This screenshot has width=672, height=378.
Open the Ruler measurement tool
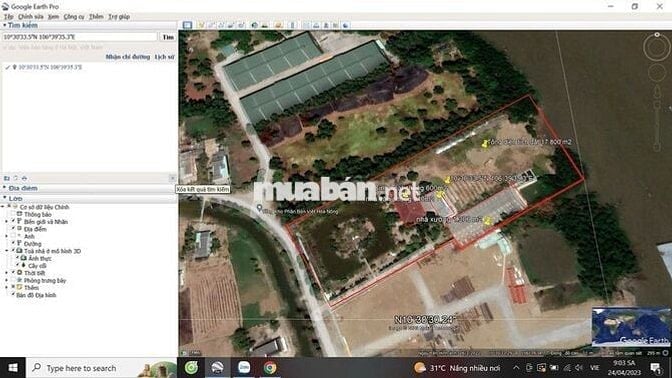coord(293,25)
